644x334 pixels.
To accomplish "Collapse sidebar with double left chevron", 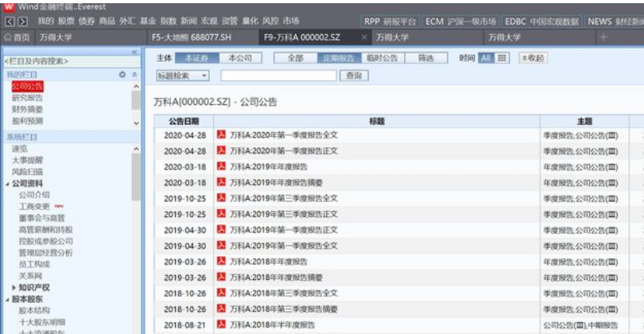I will (134, 52).
